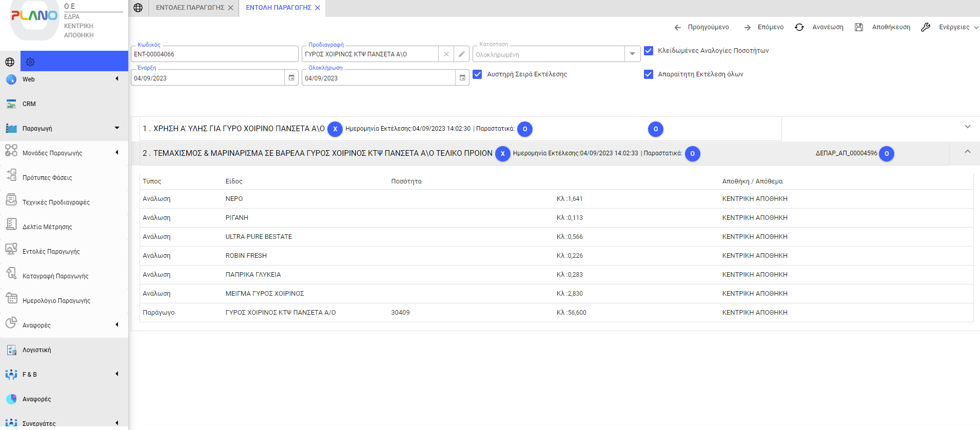This screenshot has height=430, width=980.
Task: Open the Ενέργειες dropdown chevron
Action: coord(976,28)
